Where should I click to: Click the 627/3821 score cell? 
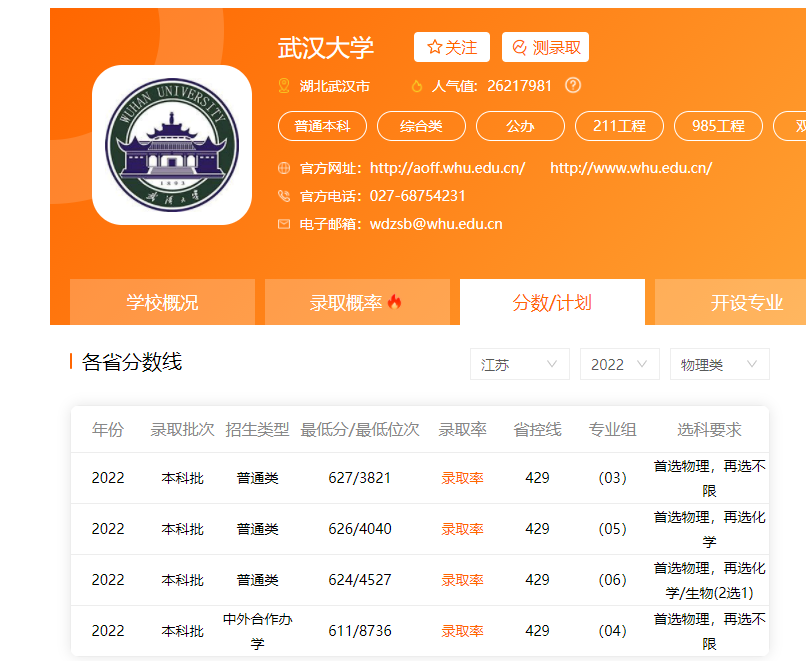(359, 478)
